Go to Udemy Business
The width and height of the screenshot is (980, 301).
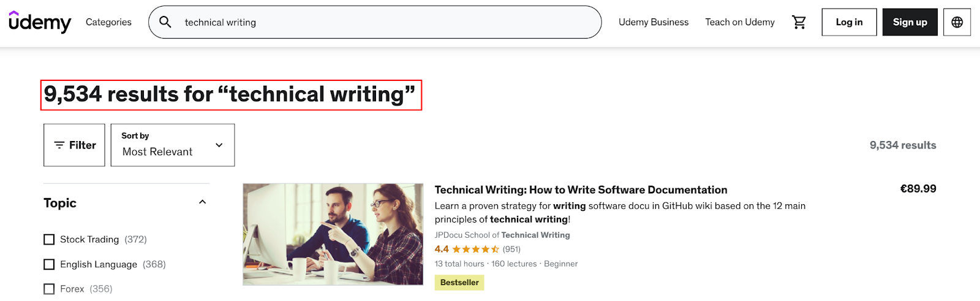pyautogui.click(x=654, y=22)
